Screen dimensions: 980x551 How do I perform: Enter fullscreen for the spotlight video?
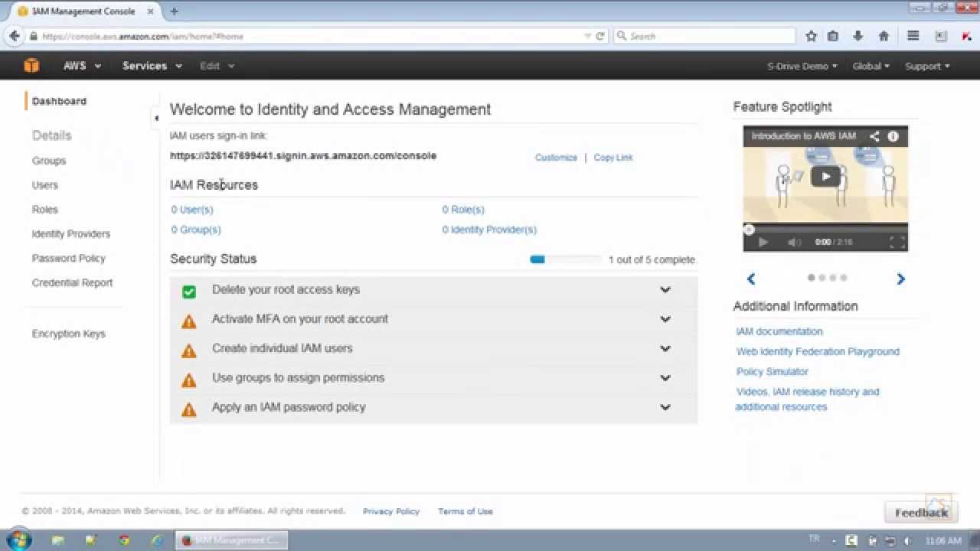tap(897, 242)
